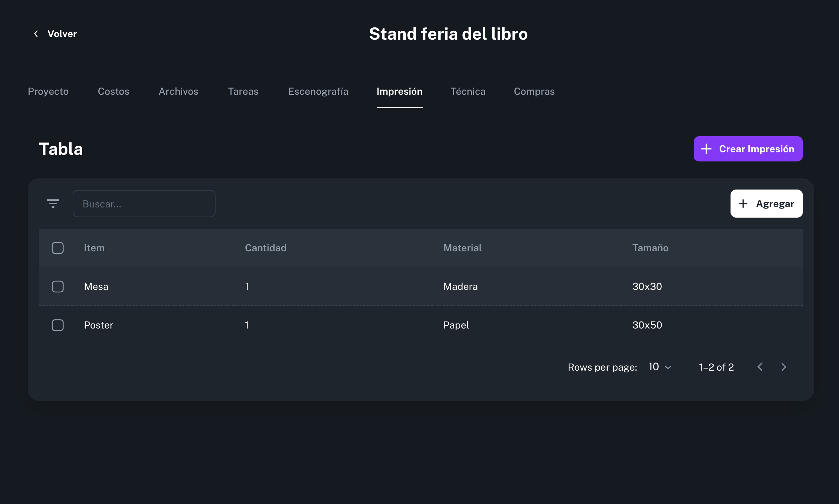Open the Escenografía tab

318,91
